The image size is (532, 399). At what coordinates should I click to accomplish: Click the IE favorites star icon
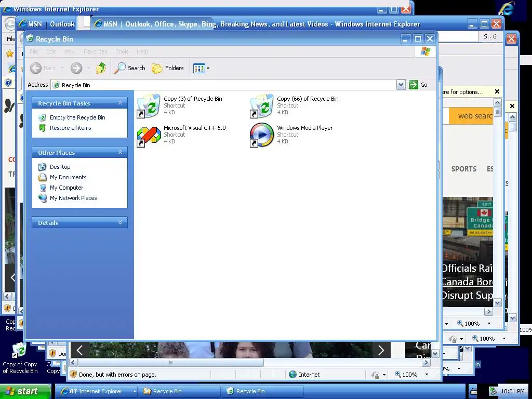(x=9, y=54)
